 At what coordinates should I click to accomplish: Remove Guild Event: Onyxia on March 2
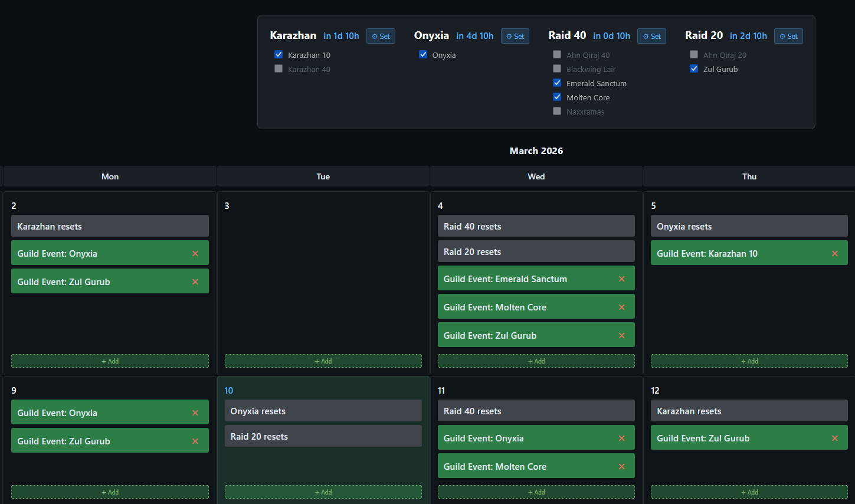tap(195, 254)
